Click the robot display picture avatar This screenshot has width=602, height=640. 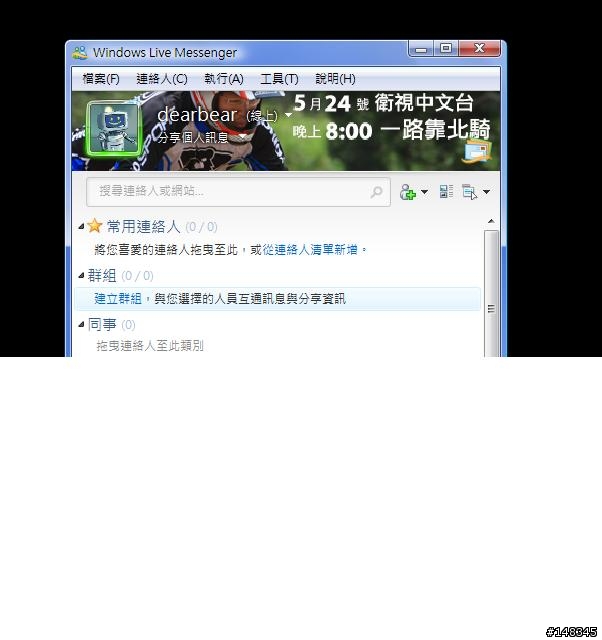[x=113, y=129]
